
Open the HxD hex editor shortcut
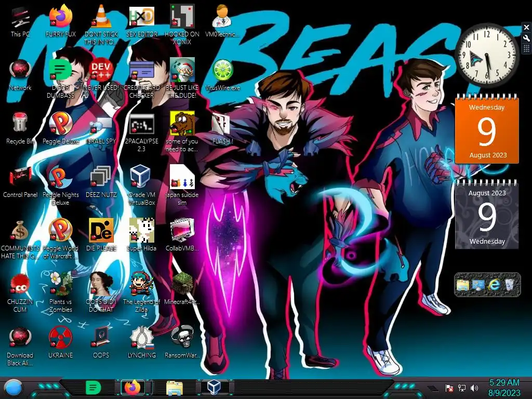[142, 22]
